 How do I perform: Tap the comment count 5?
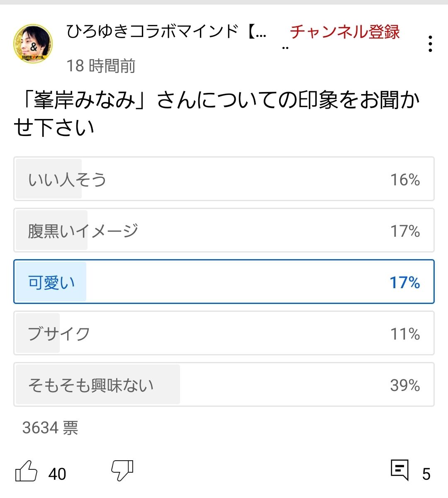click(x=426, y=474)
